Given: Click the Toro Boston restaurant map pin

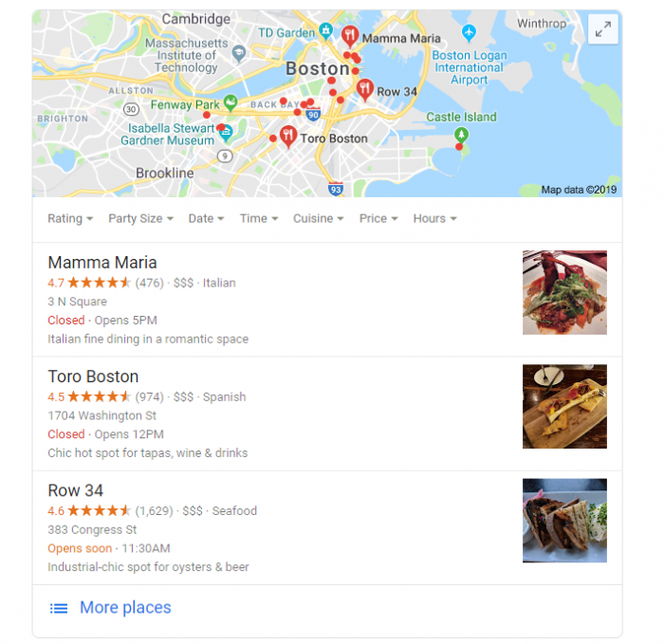Looking at the screenshot, I should [x=288, y=137].
